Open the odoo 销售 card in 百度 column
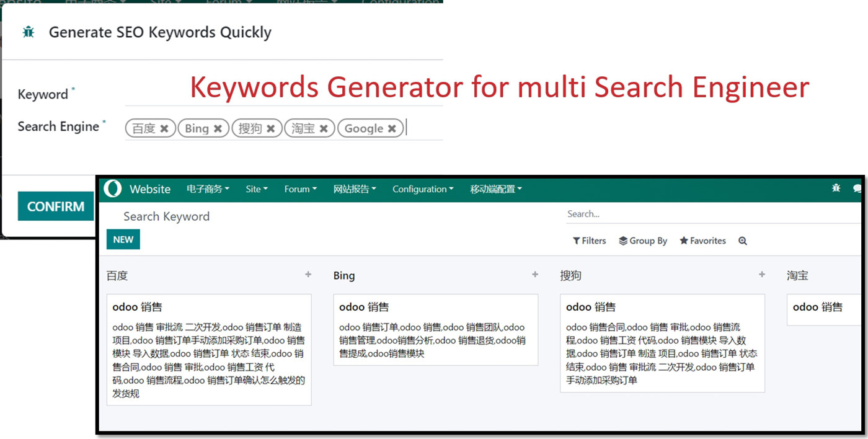Image resolution: width=868 pixels, height=439 pixels. pos(209,350)
